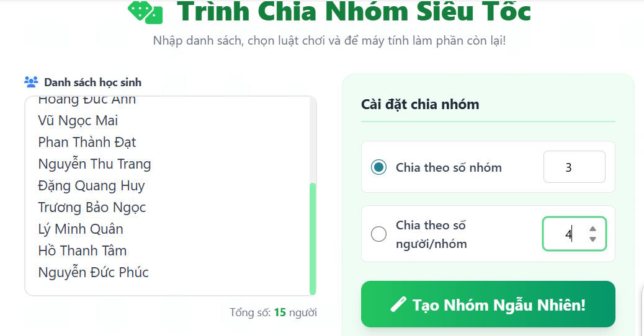Click "Nguyễn Thu Trang" in the list
Screen dimensions: 644x336
tap(94, 164)
